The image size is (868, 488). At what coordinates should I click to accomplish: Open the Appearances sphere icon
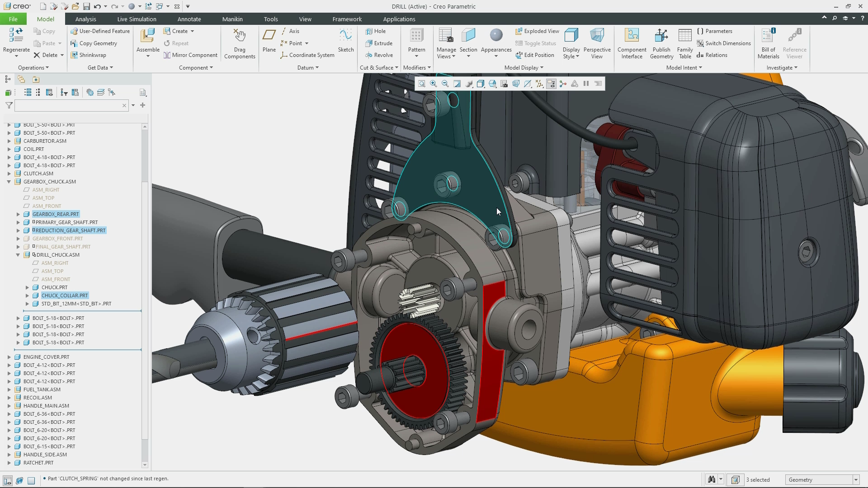coord(496,35)
